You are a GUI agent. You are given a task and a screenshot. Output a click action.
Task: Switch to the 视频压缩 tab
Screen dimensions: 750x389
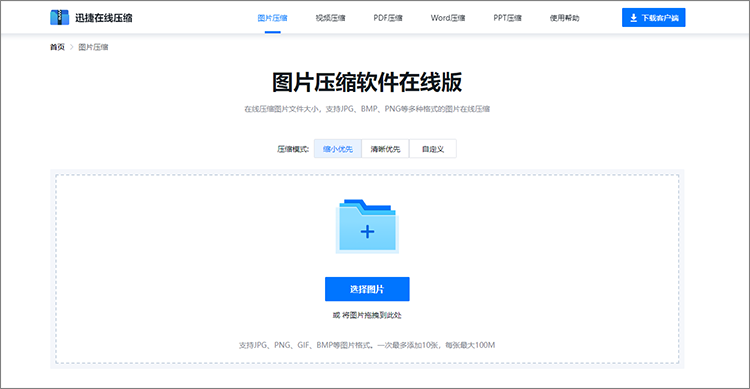click(x=330, y=18)
